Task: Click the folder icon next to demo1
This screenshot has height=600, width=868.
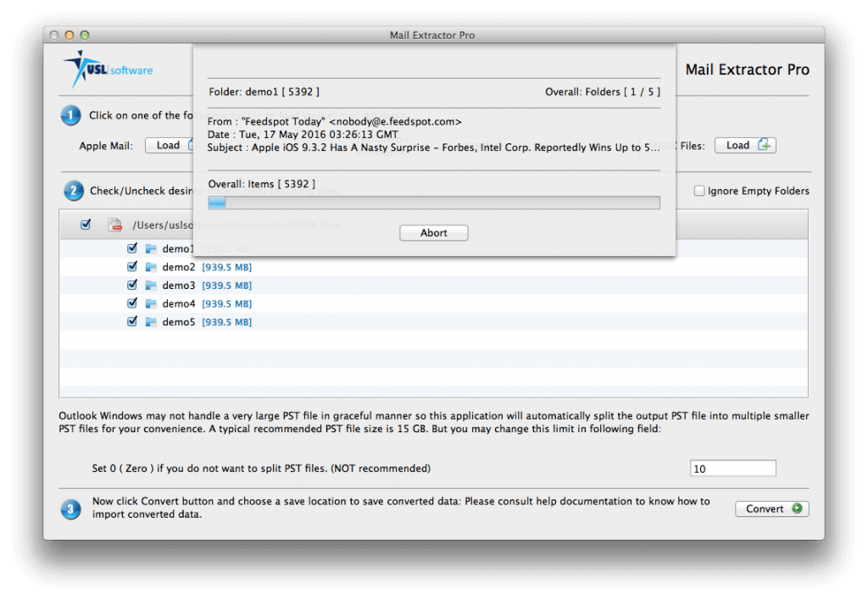Action: pyautogui.click(x=153, y=248)
